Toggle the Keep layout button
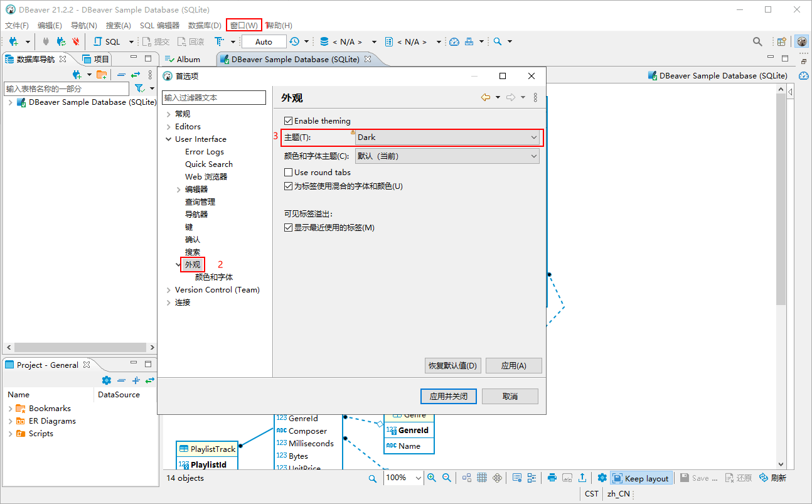This screenshot has width=812, height=504. [x=641, y=478]
